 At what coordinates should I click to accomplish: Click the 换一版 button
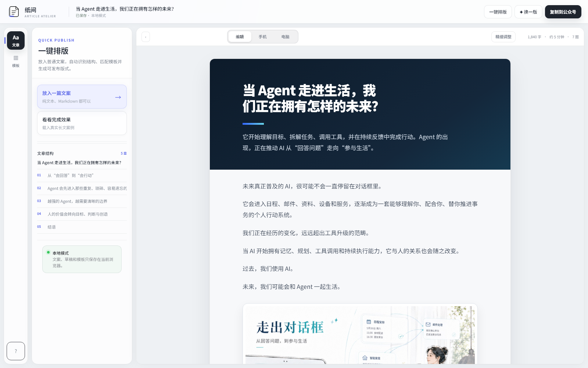[528, 12]
